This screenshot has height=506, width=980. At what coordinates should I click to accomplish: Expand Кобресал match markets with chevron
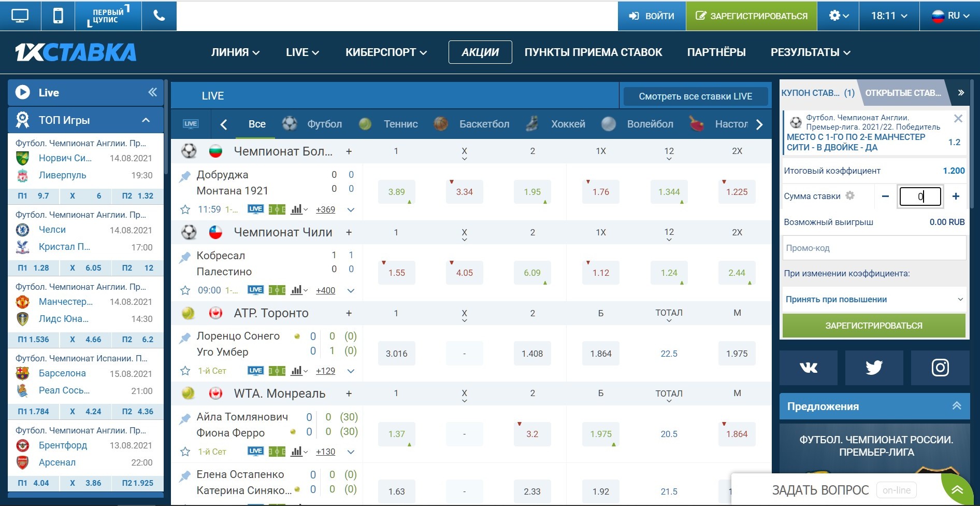click(x=351, y=290)
